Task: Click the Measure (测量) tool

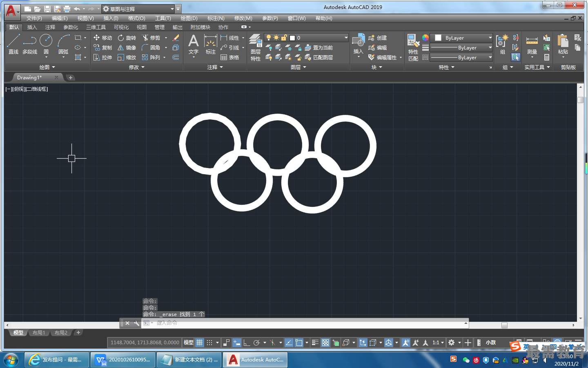Action: [532, 45]
